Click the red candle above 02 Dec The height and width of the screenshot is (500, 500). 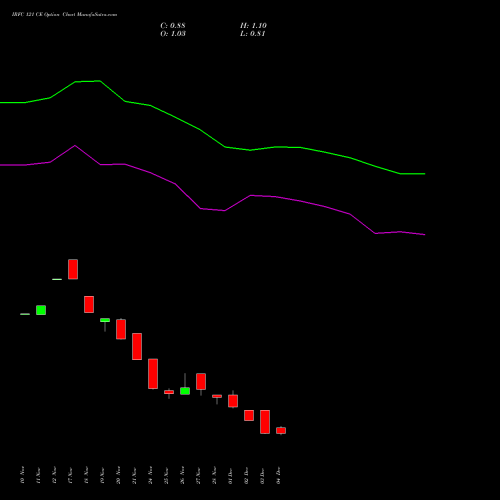(249, 415)
